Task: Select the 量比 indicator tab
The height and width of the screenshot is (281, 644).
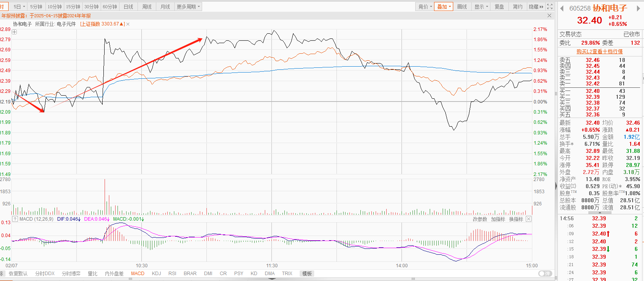Action: coord(92,274)
